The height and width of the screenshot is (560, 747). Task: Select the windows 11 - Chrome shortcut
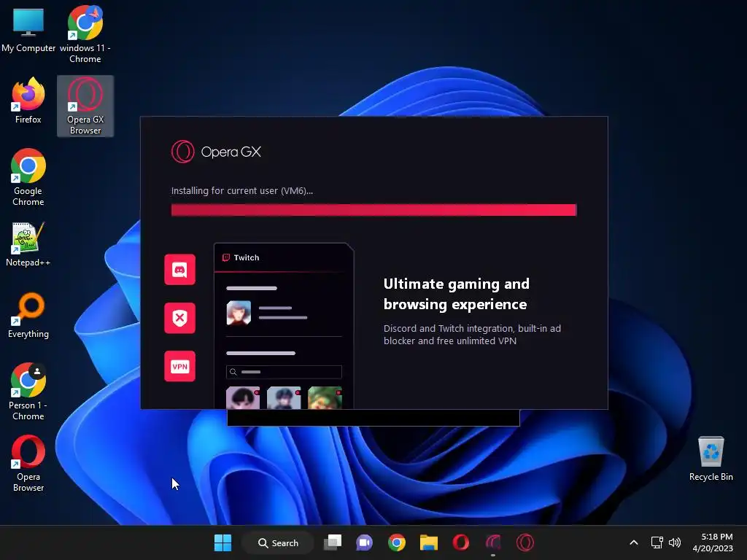point(85,34)
